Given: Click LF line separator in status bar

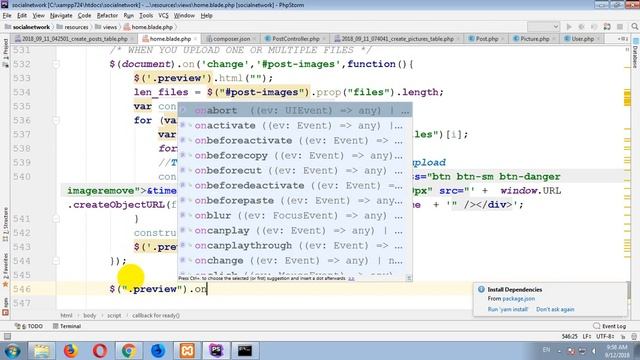Looking at the screenshot, I should coord(587,336).
